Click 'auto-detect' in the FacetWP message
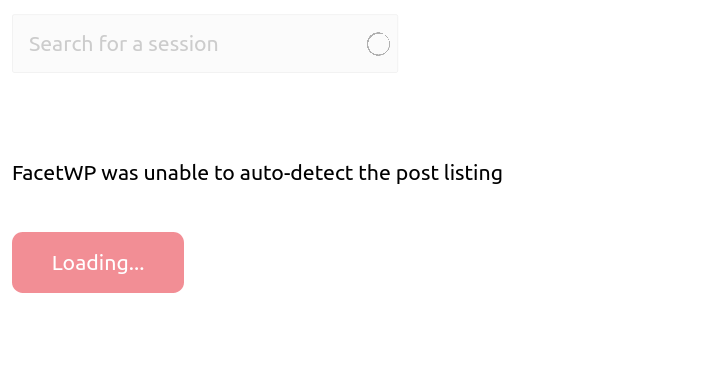The height and width of the screenshot is (388, 728). click(296, 173)
